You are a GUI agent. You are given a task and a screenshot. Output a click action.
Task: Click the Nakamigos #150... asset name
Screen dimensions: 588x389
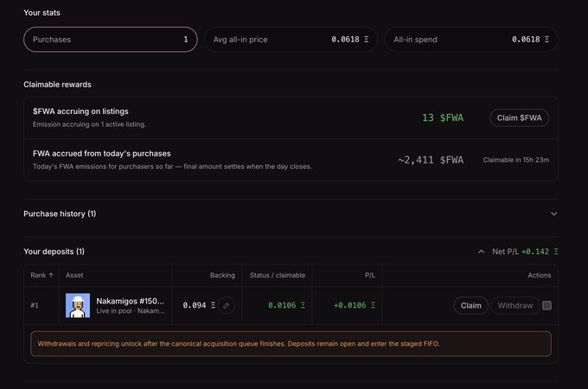pos(130,301)
